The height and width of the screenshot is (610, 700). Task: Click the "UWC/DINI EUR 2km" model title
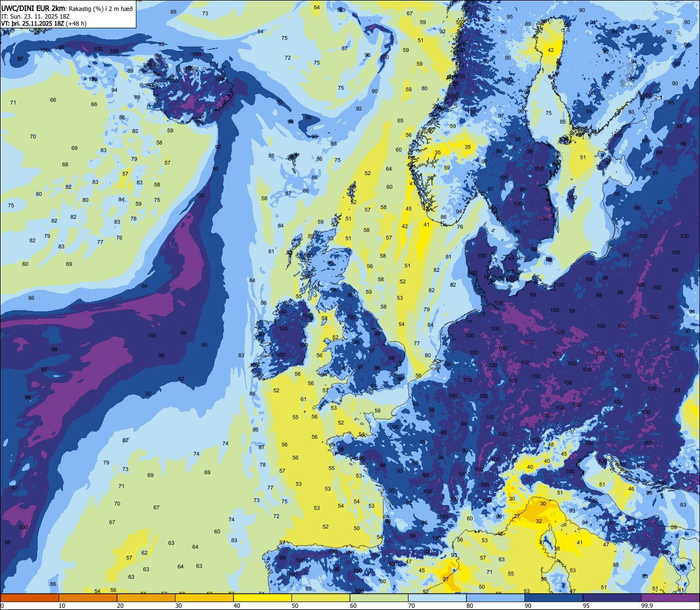point(33,8)
